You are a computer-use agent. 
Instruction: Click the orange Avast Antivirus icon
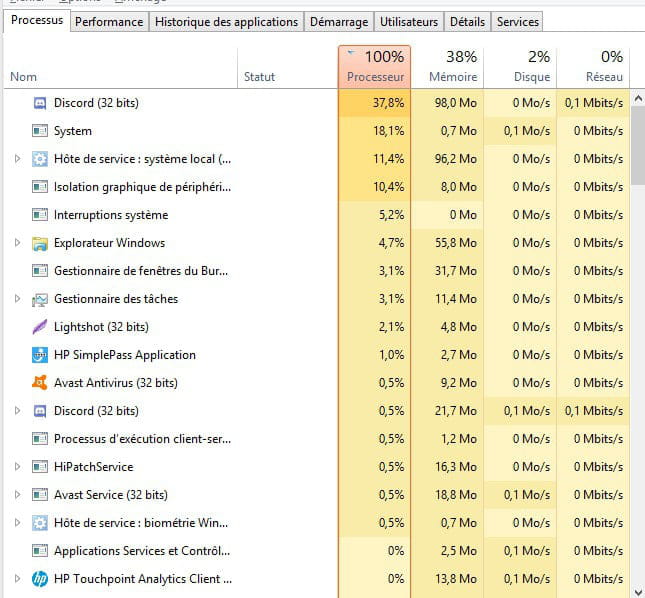coord(40,383)
